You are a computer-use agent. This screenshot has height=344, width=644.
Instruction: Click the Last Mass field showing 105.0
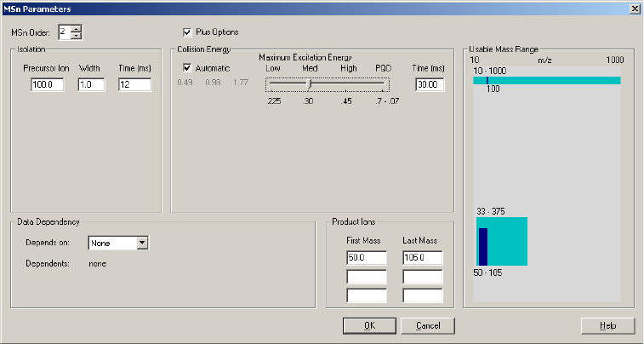(423, 258)
